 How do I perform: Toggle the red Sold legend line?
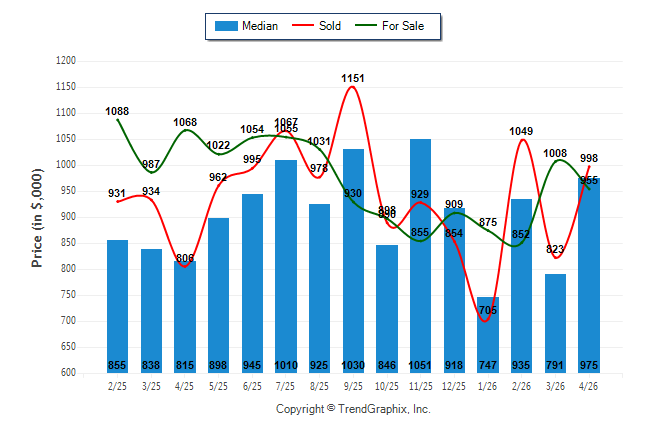(x=303, y=26)
